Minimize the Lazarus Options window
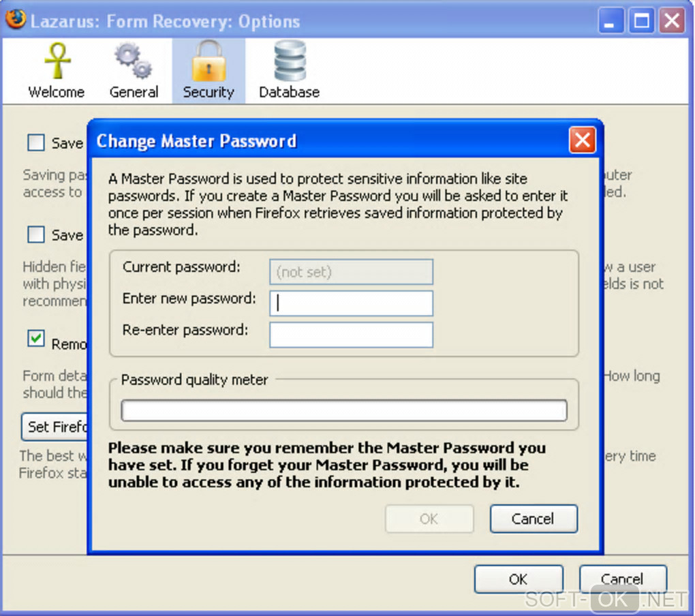This screenshot has width=695, height=616. (611, 20)
